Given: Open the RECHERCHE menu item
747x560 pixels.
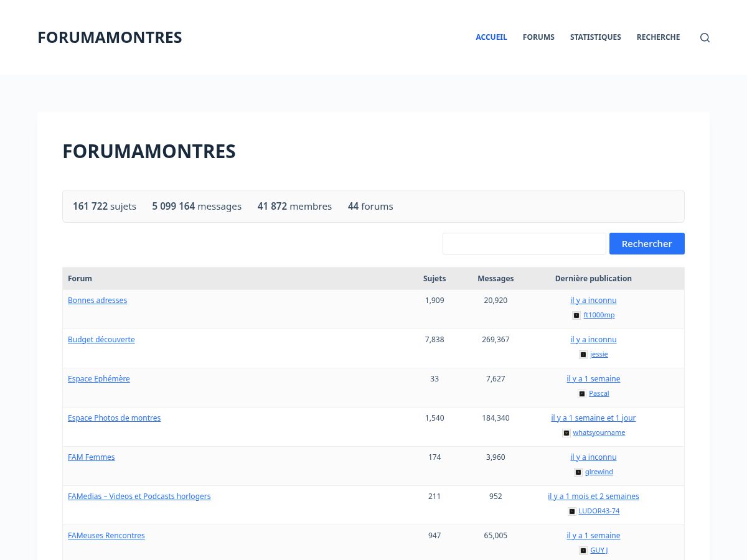Looking at the screenshot, I should point(658,37).
